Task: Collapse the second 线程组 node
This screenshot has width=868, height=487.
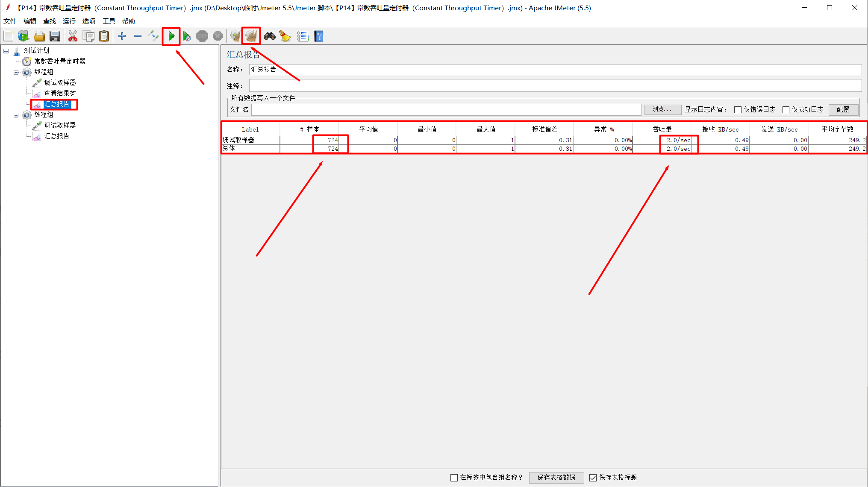Action: coord(16,115)
